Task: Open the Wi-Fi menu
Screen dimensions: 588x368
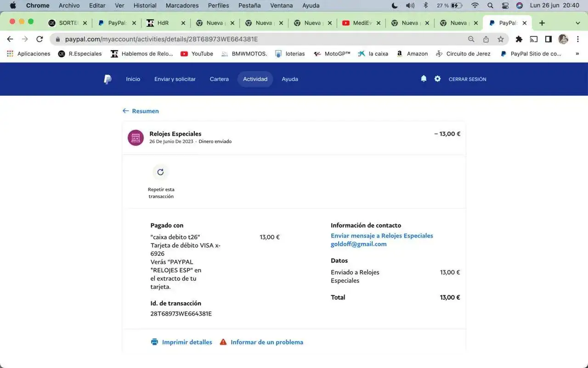Action: pyautogui.click(x=475, y=6)
